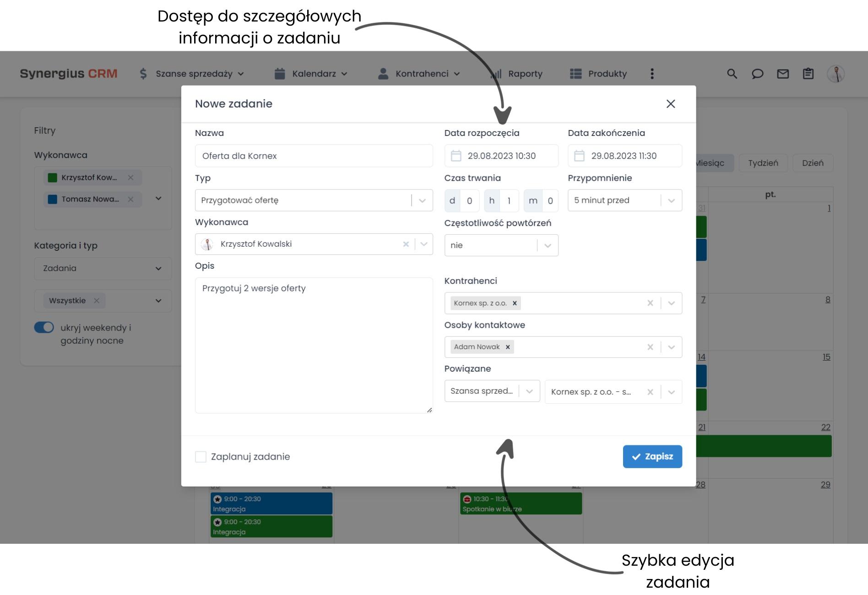Open the chat messages icon
Viewport: 868px width, 595px height.
click(758, 74)
